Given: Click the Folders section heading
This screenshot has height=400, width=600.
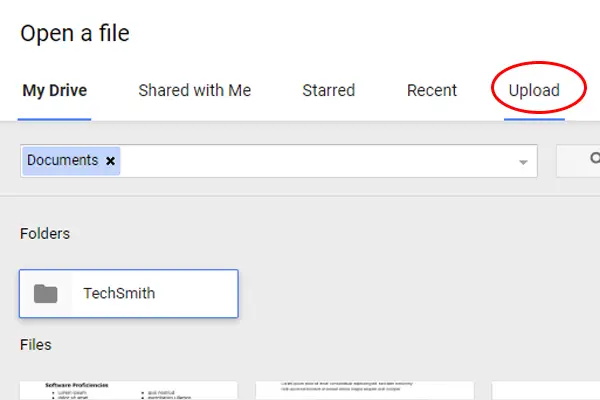Looking at the screenshot, I should click(x=45, y=234).
